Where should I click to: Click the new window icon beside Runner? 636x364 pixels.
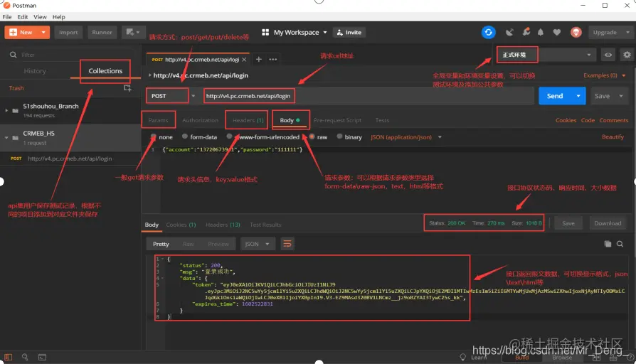click(132, 33)
